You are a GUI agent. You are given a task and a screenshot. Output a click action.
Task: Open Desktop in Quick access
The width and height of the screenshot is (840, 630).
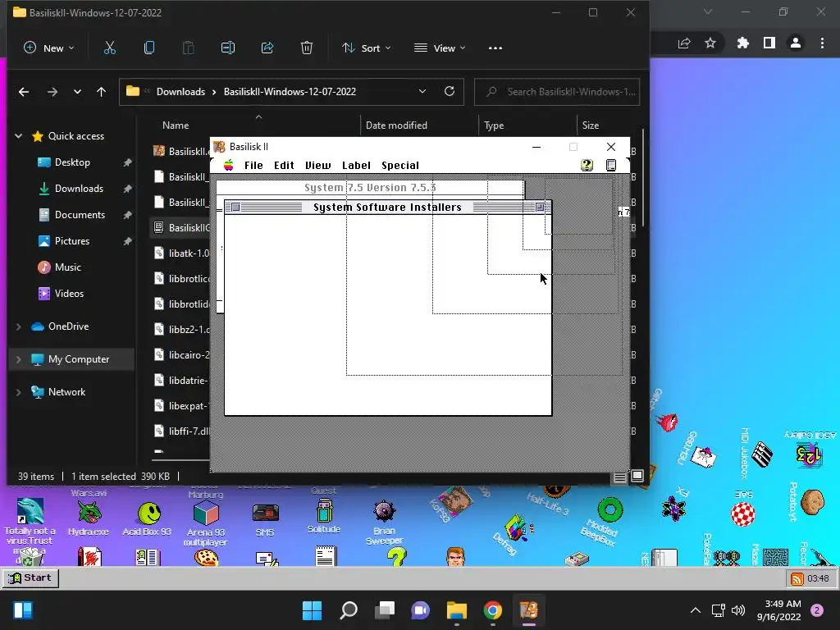(x=72, y=162)
